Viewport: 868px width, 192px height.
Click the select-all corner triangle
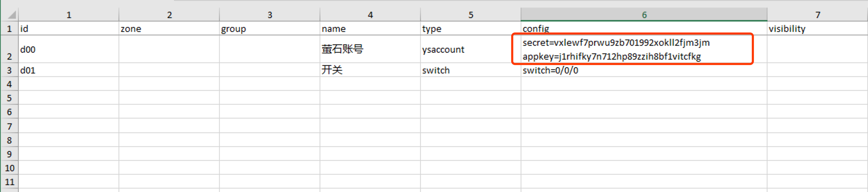pyautogui.click(x=12, y=15)
